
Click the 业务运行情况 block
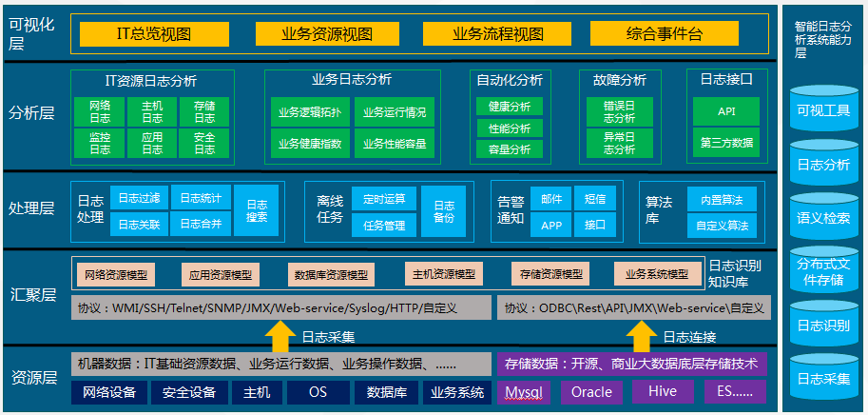395,112
